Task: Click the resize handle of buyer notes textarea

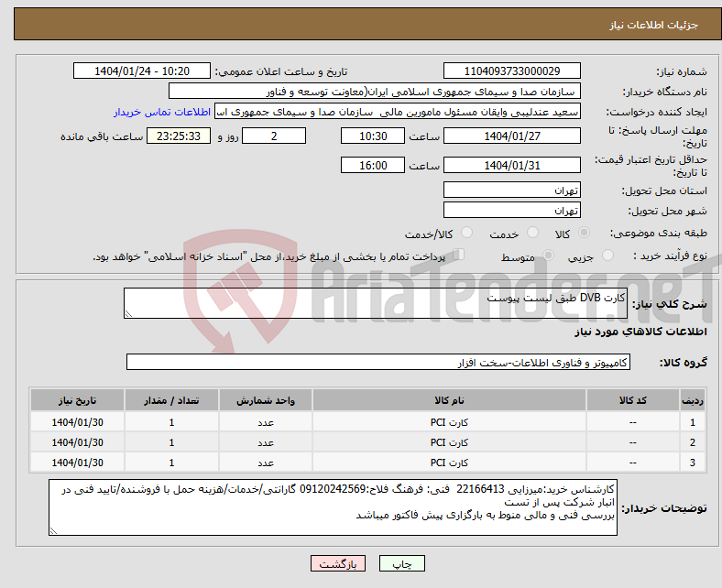Action: (53, 531)
